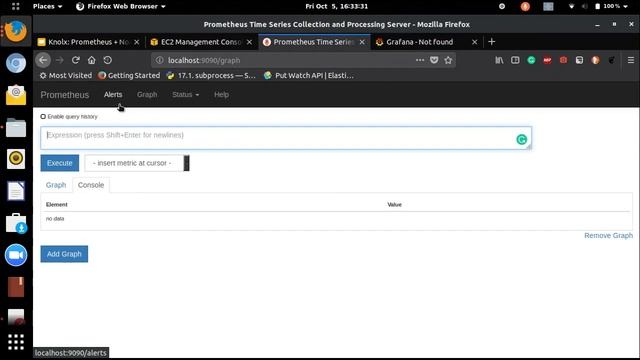Click the Add Graph button
The width and height of the screenshot is (640, 360).
64,254
